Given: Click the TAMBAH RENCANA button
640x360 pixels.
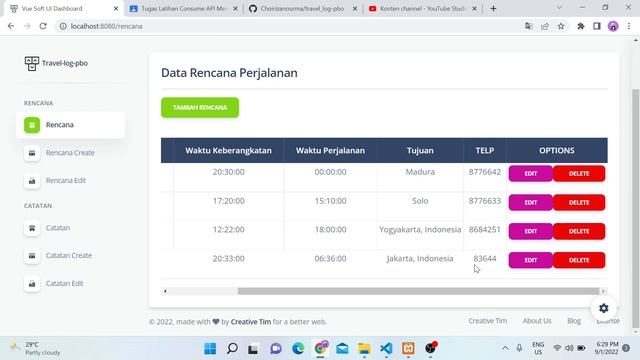Looking at the screenshot, I should pos(200,107).
